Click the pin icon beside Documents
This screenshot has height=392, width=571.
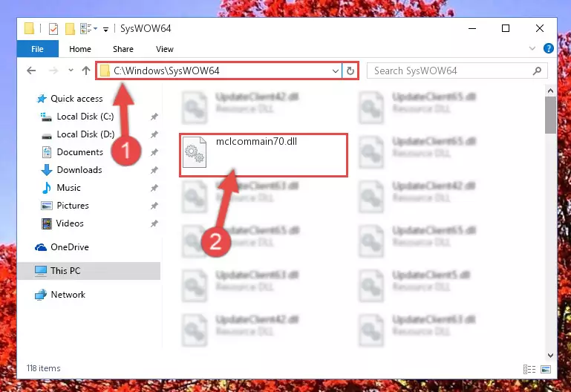coord(154,152)
